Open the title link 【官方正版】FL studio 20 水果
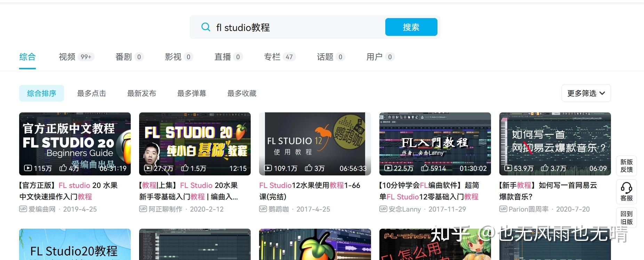The width and height of the screenshot is (644, 260). pyautogui.click(x=68, y=191)
